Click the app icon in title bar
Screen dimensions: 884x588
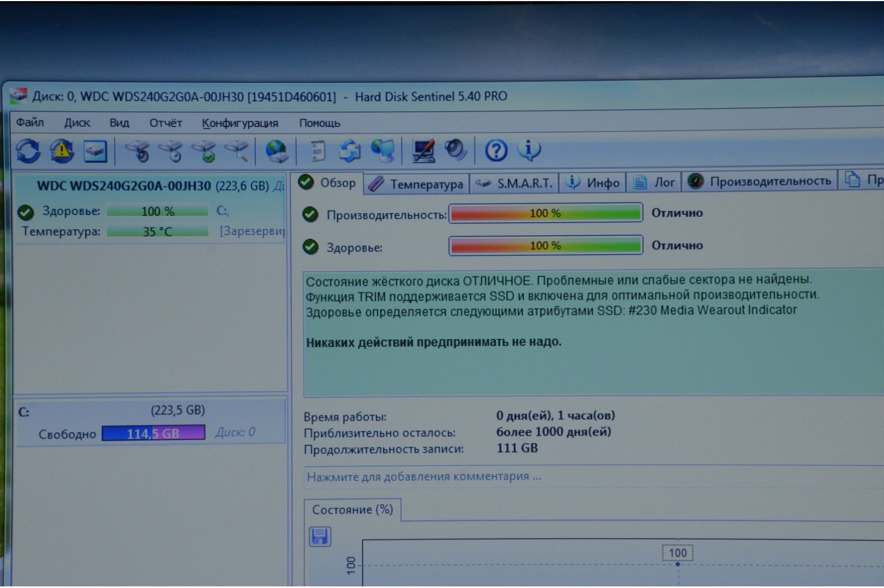coord(18,96)
